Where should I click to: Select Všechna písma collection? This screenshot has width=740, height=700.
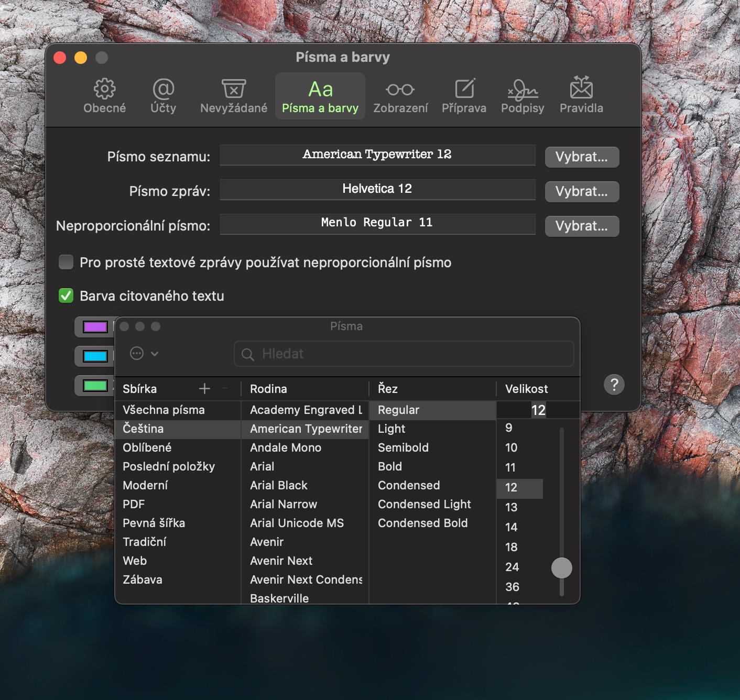(x=178, y=410)
